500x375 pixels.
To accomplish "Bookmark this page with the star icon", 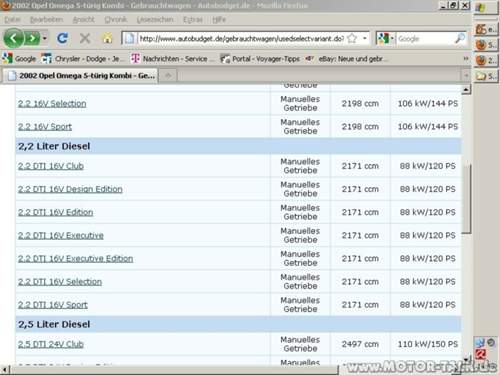I will [352, 39].
